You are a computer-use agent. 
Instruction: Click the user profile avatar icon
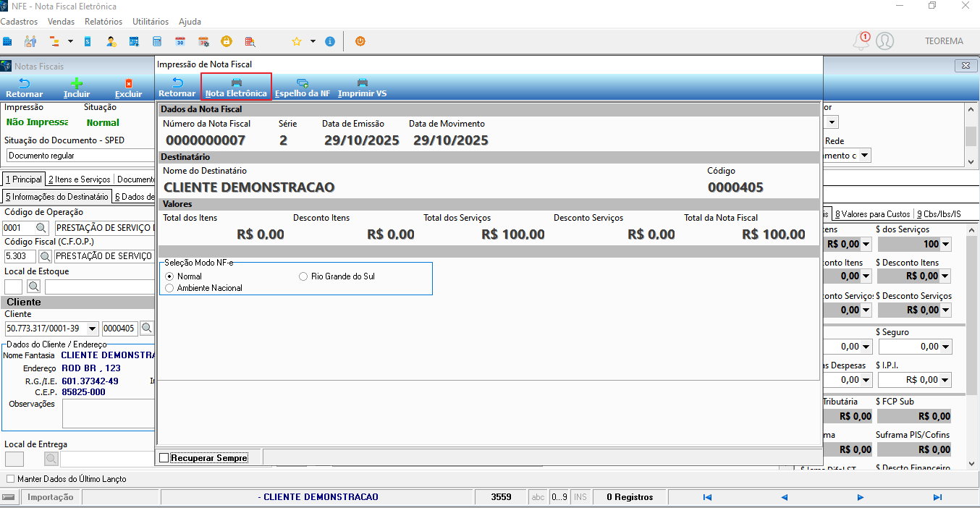pyautogui.click(x=884, y=41)
